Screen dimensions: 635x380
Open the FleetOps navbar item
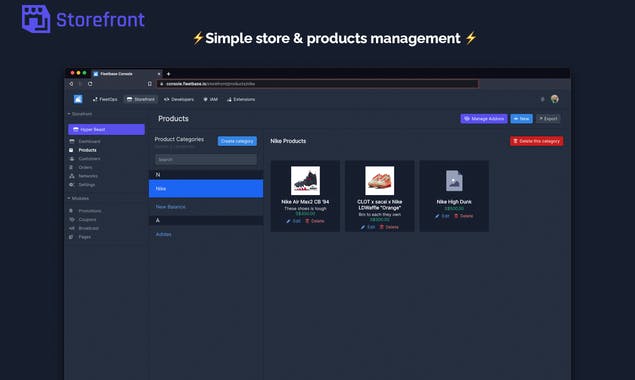click(x=105, y=99)
